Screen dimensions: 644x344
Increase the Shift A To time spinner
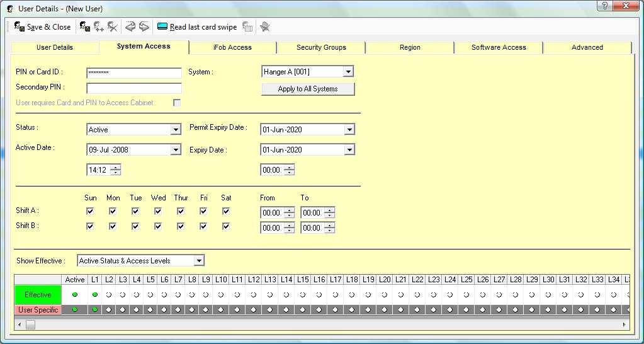tap(330, 210)
